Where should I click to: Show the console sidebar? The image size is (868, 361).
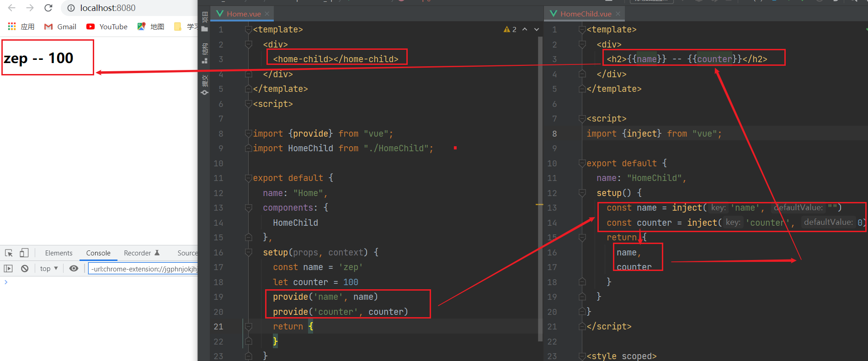[x=8, y=269]
